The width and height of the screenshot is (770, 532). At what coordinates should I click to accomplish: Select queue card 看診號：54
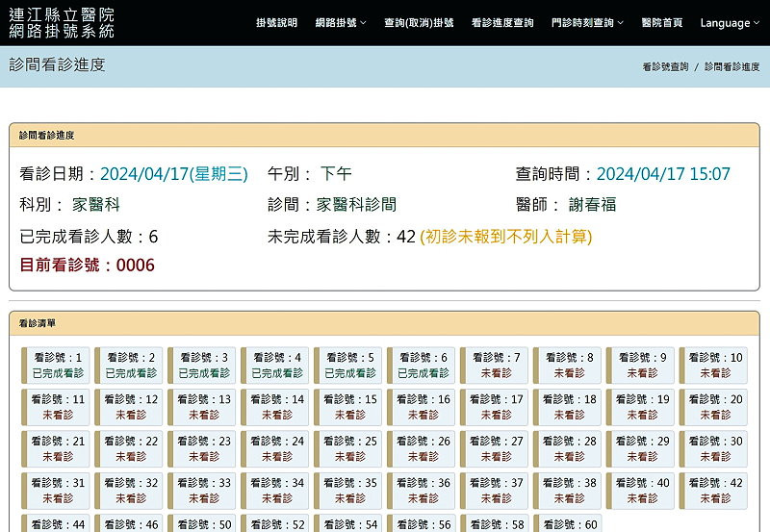click(347, 523)
